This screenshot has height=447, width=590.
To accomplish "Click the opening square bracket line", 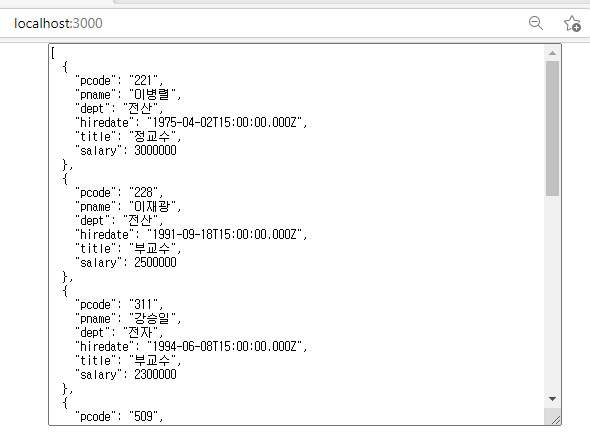I will 53,53.
